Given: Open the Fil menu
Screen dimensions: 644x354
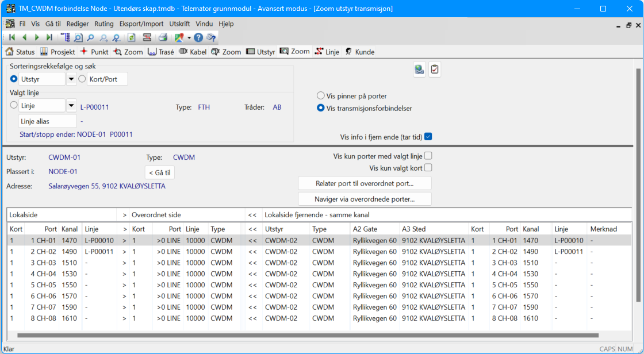Looking at the screenshot, I should [x=22, y=24].
